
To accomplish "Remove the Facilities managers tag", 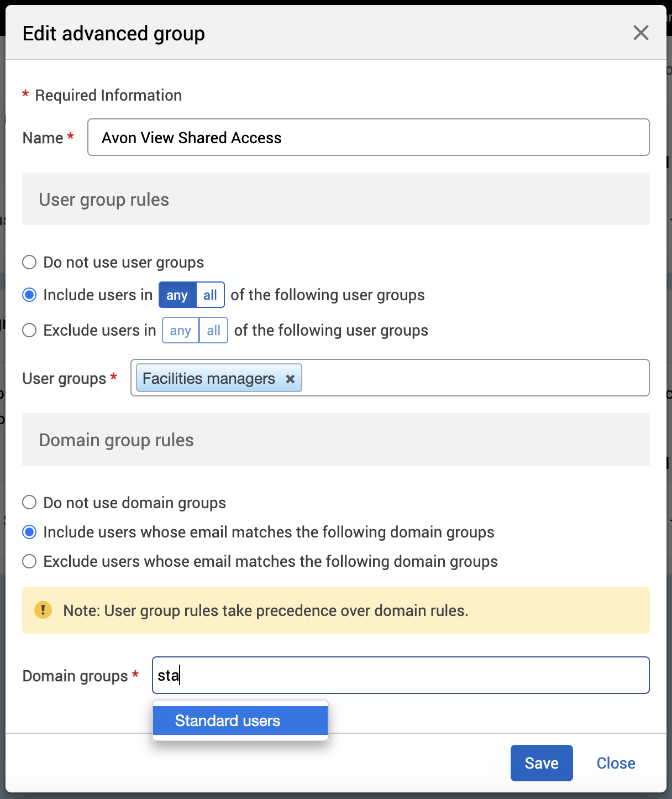I will click(290, 379).
